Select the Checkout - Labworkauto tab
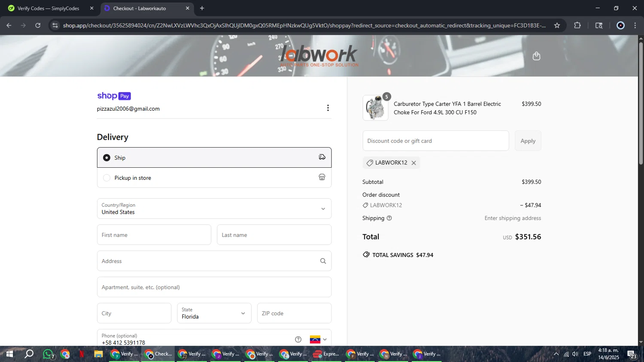Screen dimensions: 644x362 (x=140, y=8)
